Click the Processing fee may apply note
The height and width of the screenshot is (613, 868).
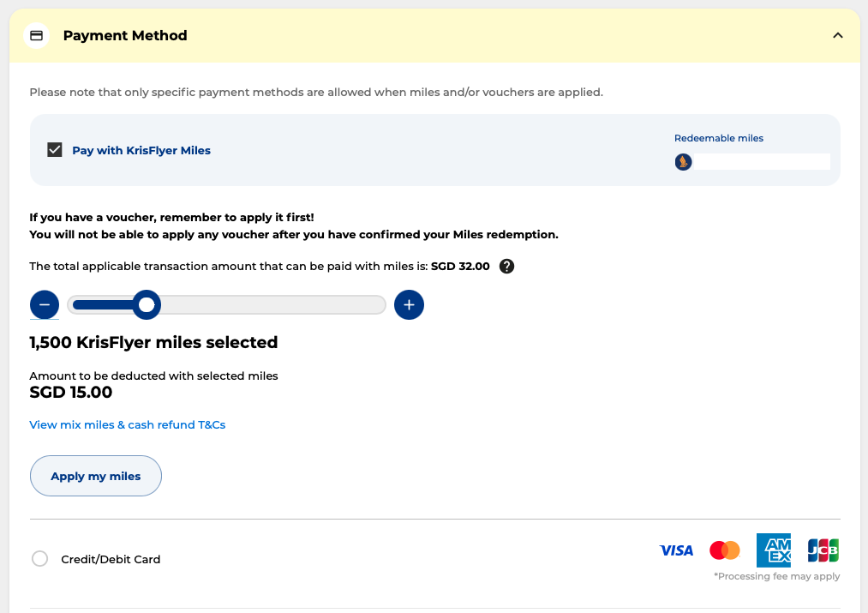tap(776, 576)
